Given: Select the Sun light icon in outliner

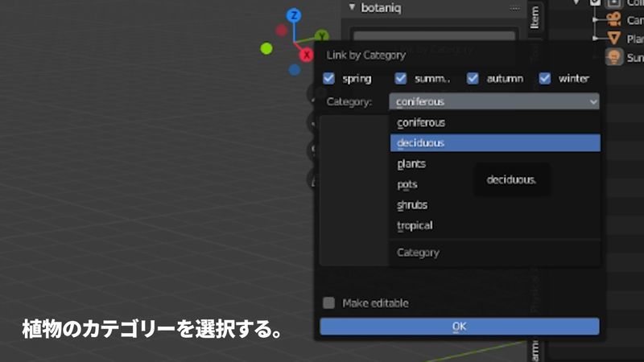Looking at the screenshot, I should click(x=613, y=57).
